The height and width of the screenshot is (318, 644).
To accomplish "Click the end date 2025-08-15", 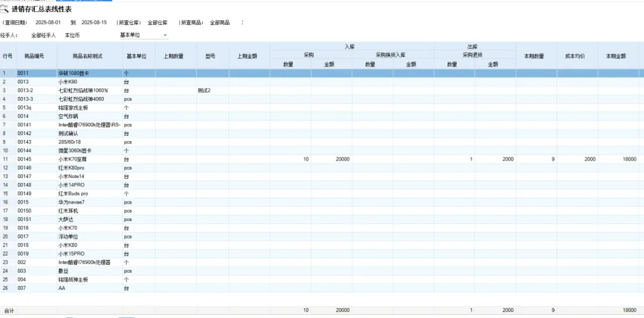I will tap(94, 23).
